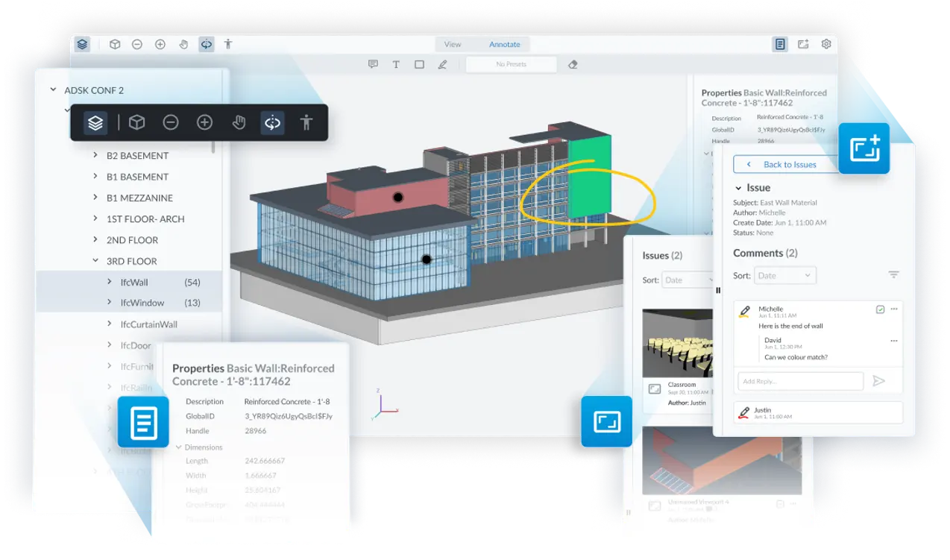Open Justin's comment card
The image size is (950, 560).
819,412
